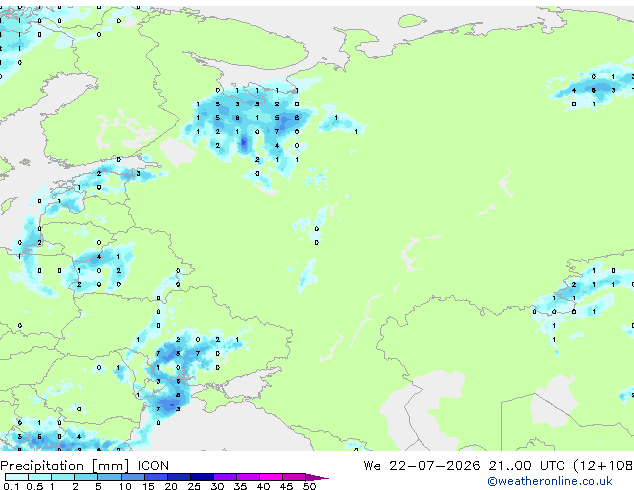
Task: Click the 'We 22-07-2026 21..00 UTC' timestamp
Action: [x=464, y=466]
